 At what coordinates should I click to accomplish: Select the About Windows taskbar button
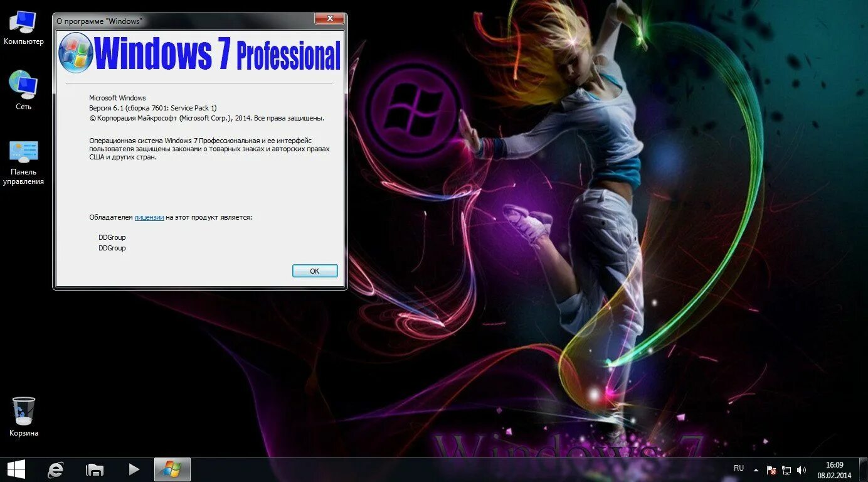pyautogui.click(x=172, y=469)
